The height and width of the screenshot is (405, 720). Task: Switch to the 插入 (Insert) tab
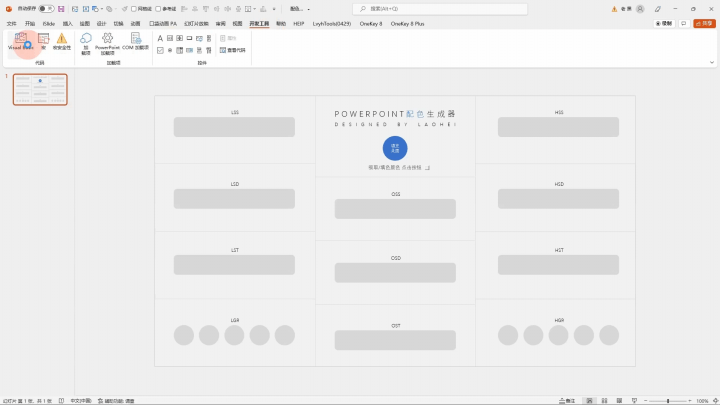68,23
